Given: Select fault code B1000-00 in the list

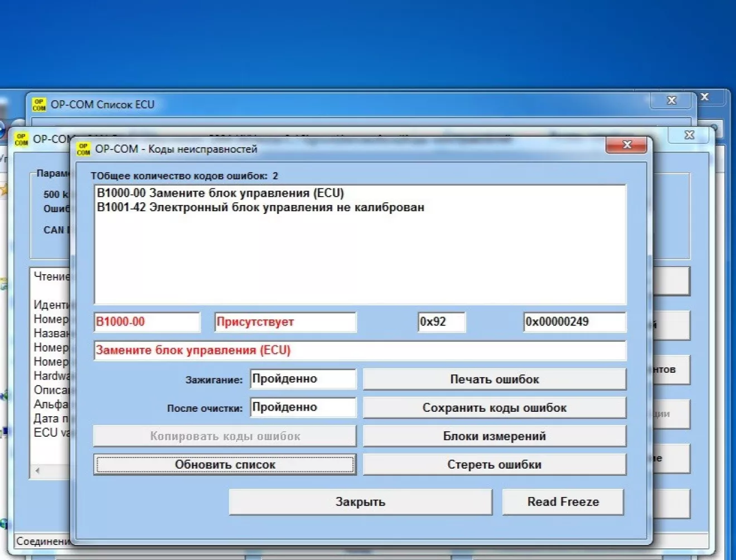Looking at the screenshot, I should coord(220,193).
